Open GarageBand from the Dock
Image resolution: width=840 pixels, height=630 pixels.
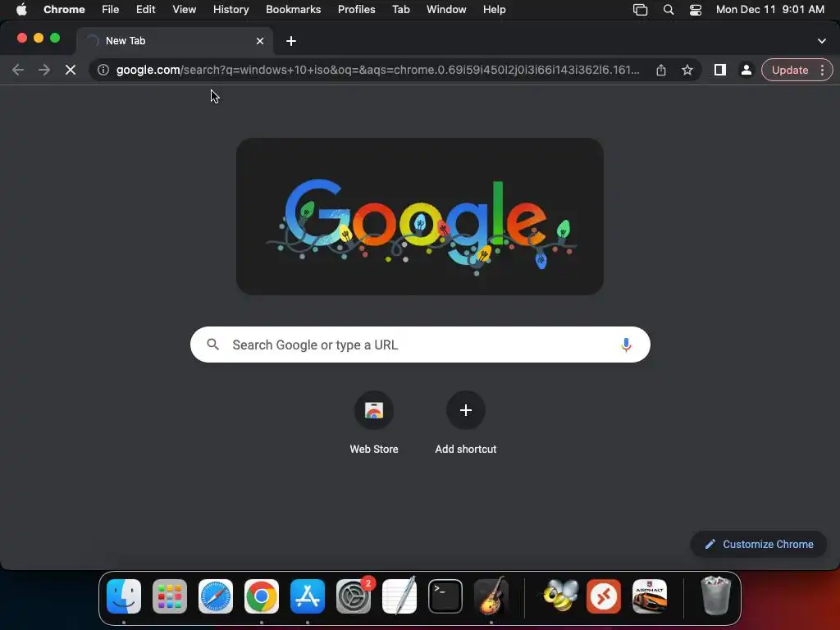coord(491,596)
